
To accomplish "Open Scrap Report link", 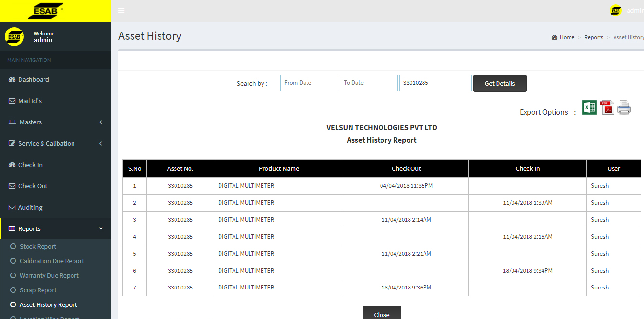I will [38, 290].
